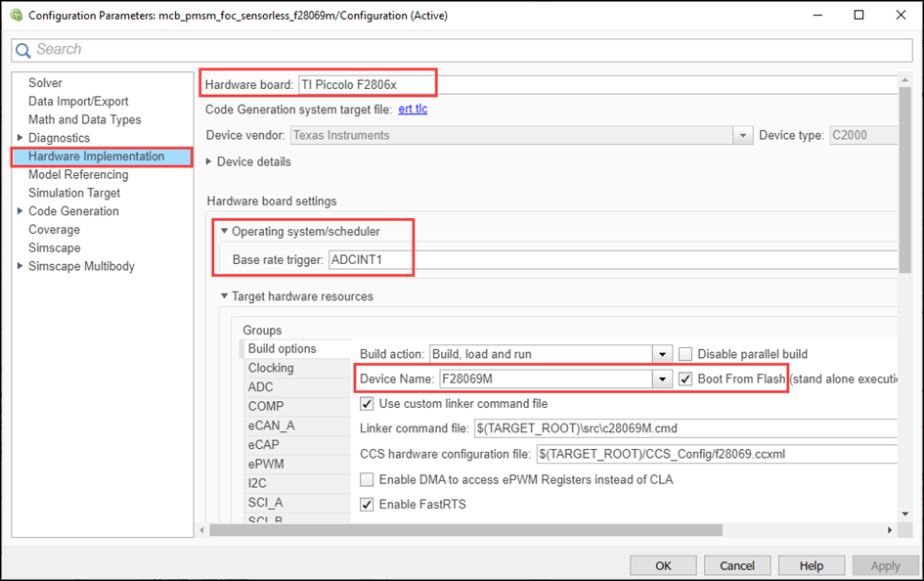
Task: Expand the Simscape Multibody node
Action: [x=20, y=266]
